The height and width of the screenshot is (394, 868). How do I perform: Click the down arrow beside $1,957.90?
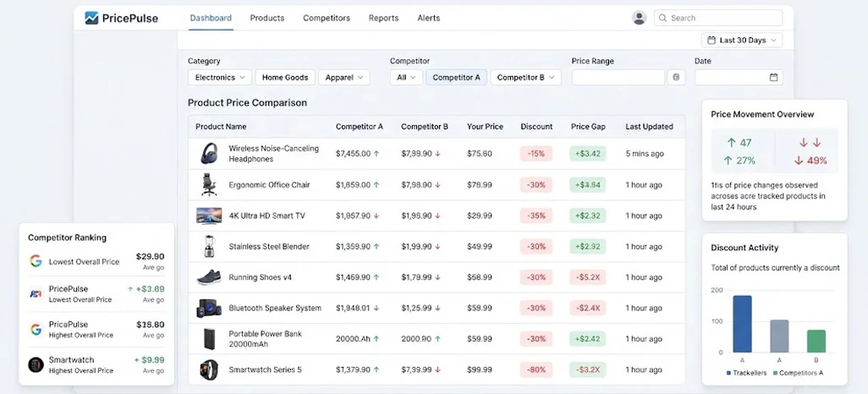(376, 216)
